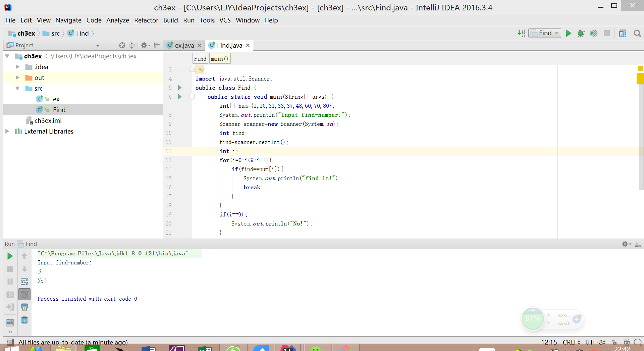Image resolution: width=644 pixels, height=351 pixels.
Task: Click the UTF-8 encoding selector
Action: (x=595, y=342)
